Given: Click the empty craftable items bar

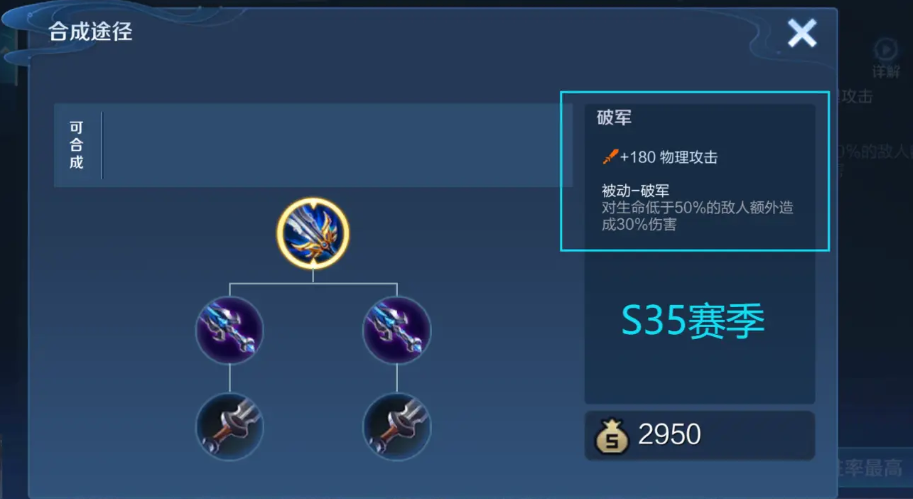Looking at the screenshot, I should [x=337, y=146].
